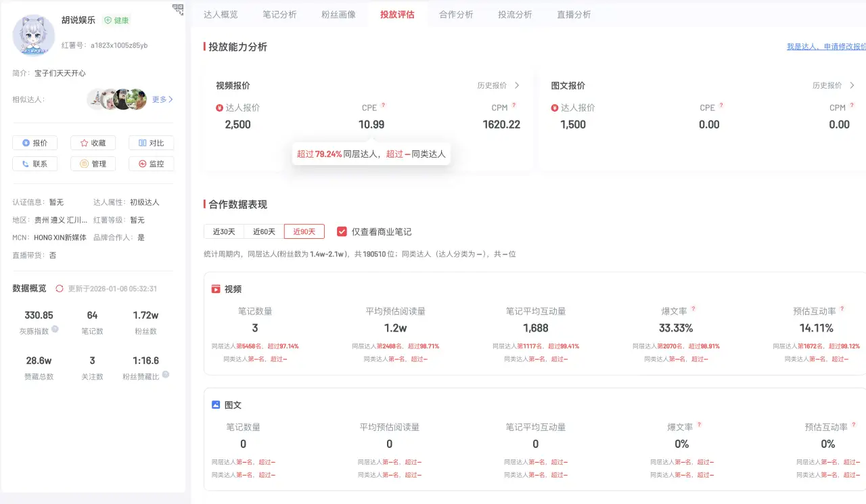Screen dimensions: 866x504
Task: Open 更多 similar influencers
Action: [x=162, y=99]
